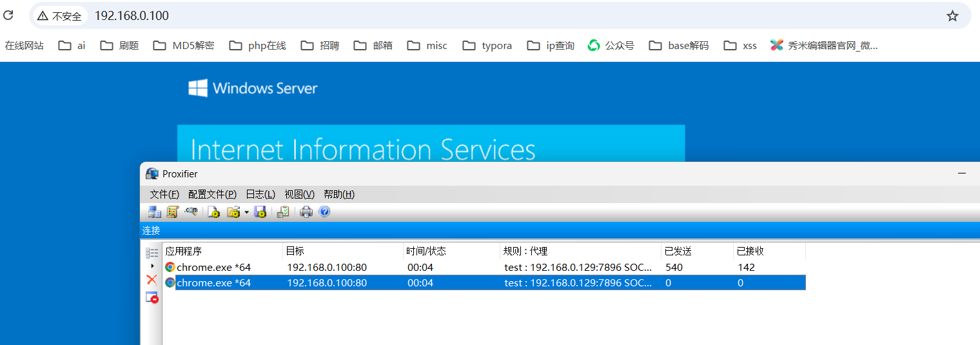
Task: Open the 配置文件(P) menu
Action: 212,194
